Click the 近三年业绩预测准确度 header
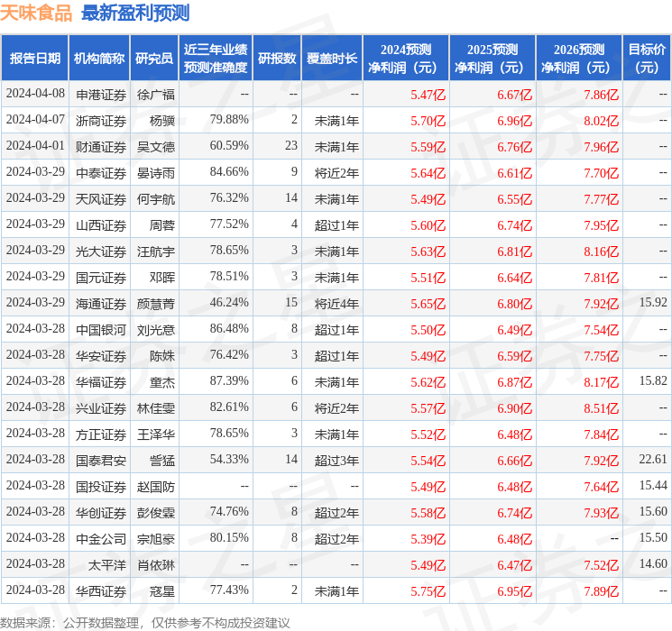 pos(216,59)
